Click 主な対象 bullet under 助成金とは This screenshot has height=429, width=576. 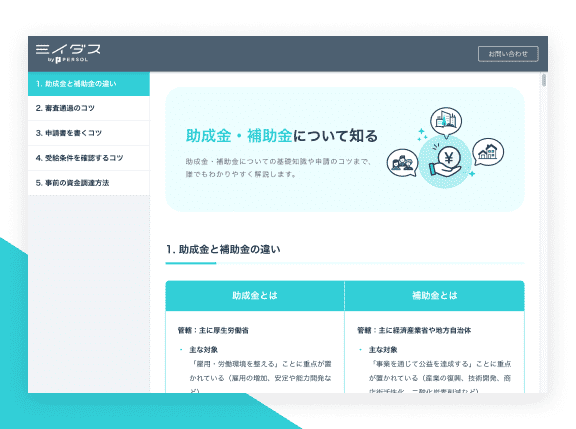click(x=204, y=350)
